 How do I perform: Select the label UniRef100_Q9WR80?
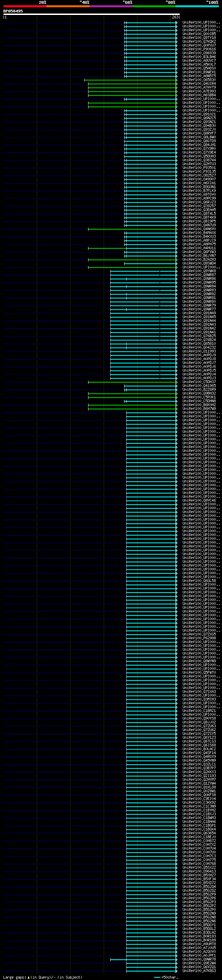[199, 302]
